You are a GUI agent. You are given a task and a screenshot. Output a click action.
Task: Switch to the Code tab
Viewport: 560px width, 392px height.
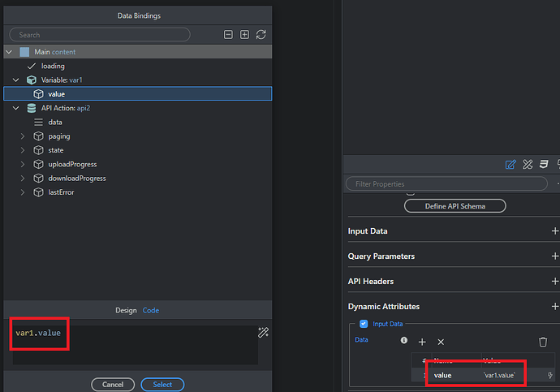tap(151, 310)
